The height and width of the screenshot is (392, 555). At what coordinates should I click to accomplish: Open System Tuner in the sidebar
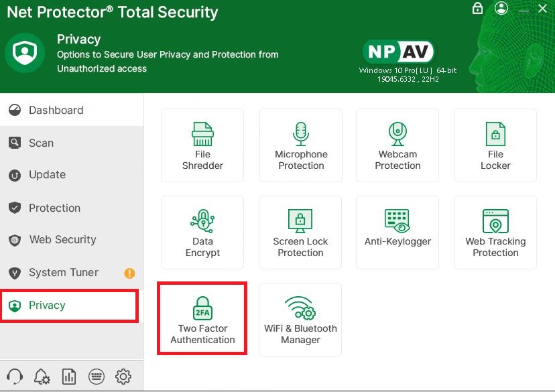[64, 273]
